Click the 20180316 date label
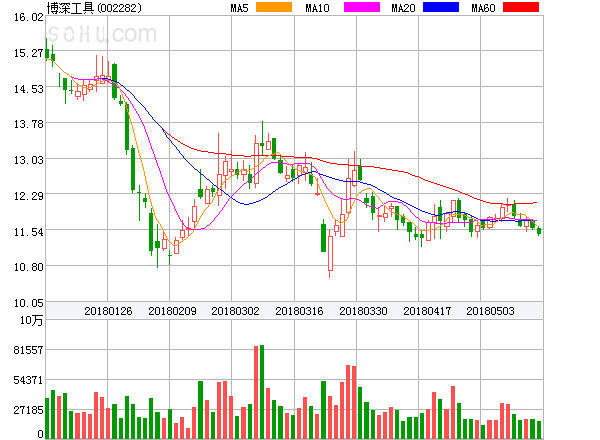This screenshot has width=600, height=440. [x=299, y=311]
